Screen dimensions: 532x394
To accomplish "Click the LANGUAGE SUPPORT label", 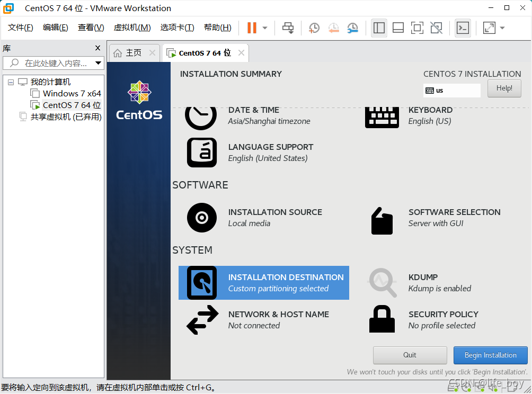I will [271, 147].
